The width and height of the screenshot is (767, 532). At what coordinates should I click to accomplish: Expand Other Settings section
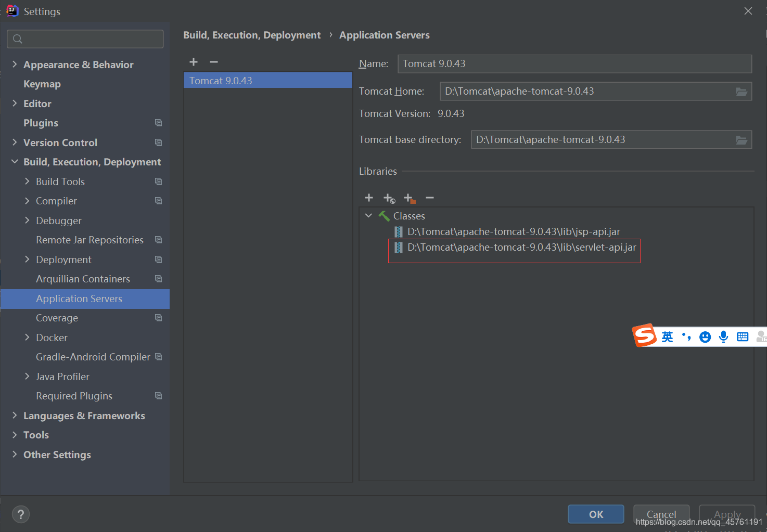click(x=15, y=455)
